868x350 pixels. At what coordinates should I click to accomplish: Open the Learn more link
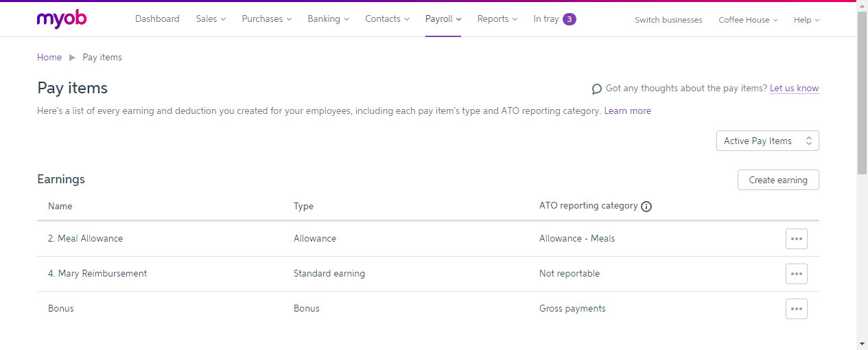(627, 110)
